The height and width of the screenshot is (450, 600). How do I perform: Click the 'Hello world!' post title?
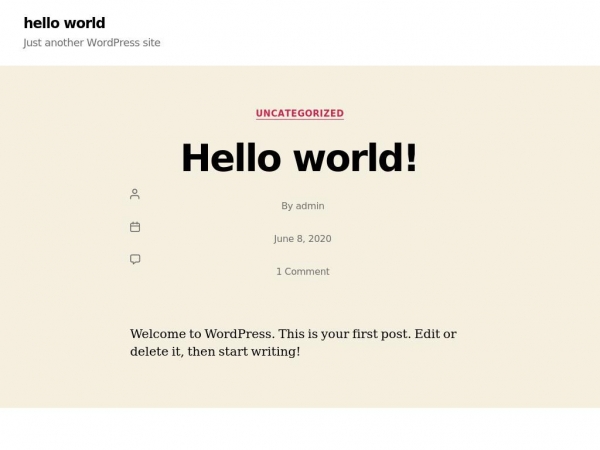click(x=299, y=158)
